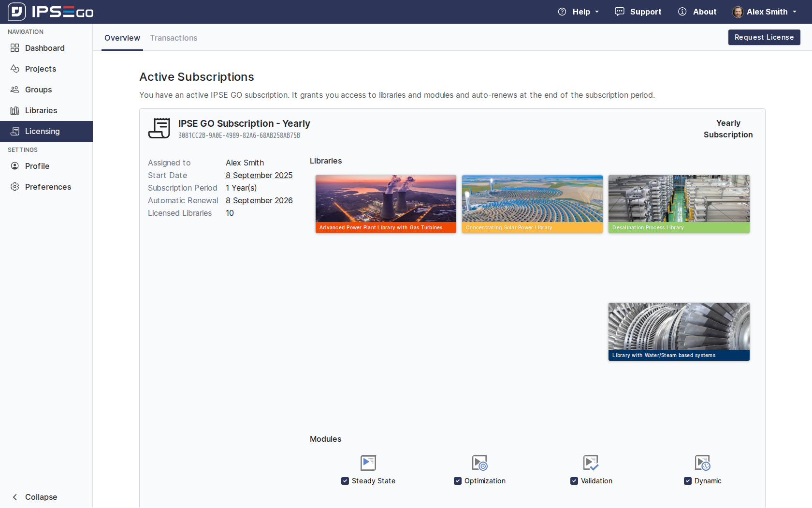The height and width of the screenshot is (508, 812).
Task: Toggle the Optimization checkbox
Action: tap(457, 481)
